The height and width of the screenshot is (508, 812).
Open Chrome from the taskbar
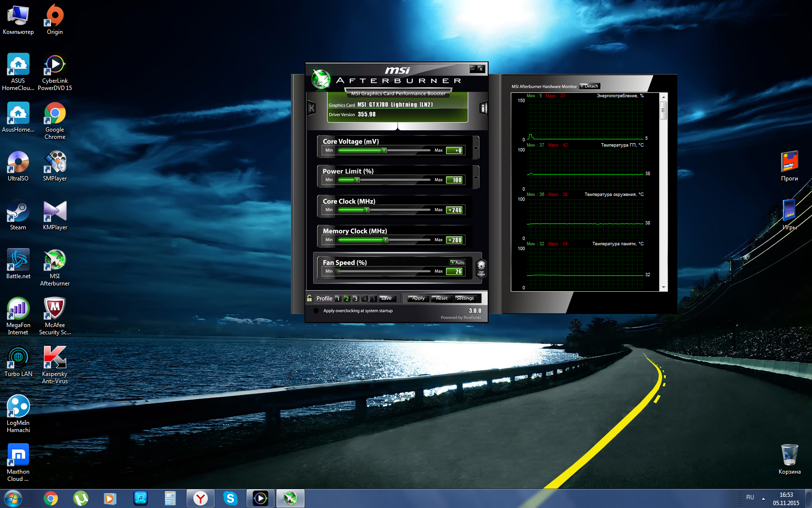(51, 498)
